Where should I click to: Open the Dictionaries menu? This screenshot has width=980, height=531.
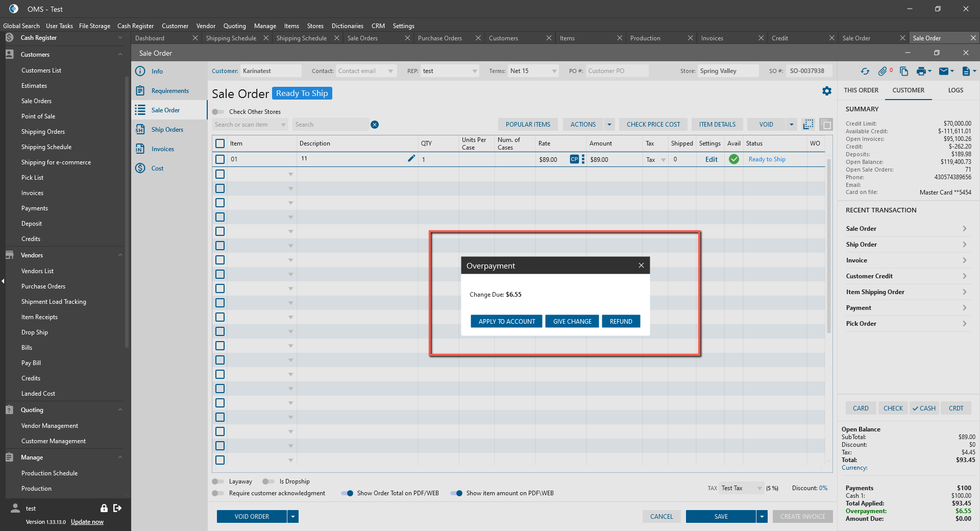[347, 26]
